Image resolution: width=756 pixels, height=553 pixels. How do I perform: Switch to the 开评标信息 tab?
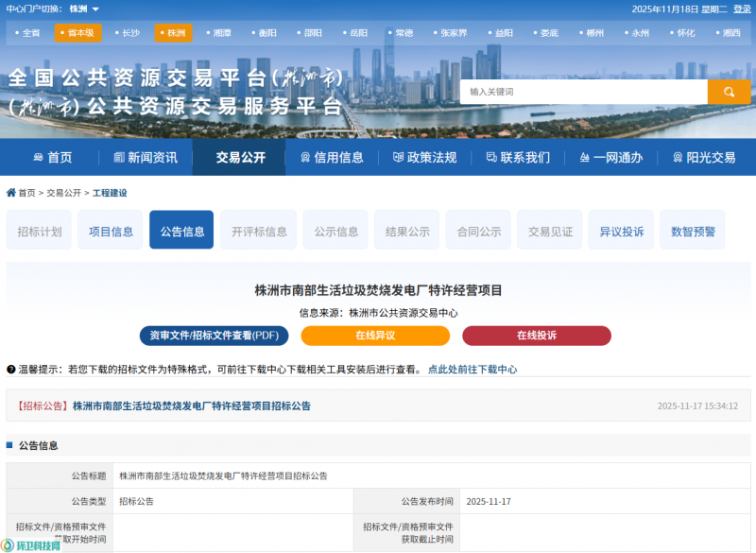tap(259, 231)
